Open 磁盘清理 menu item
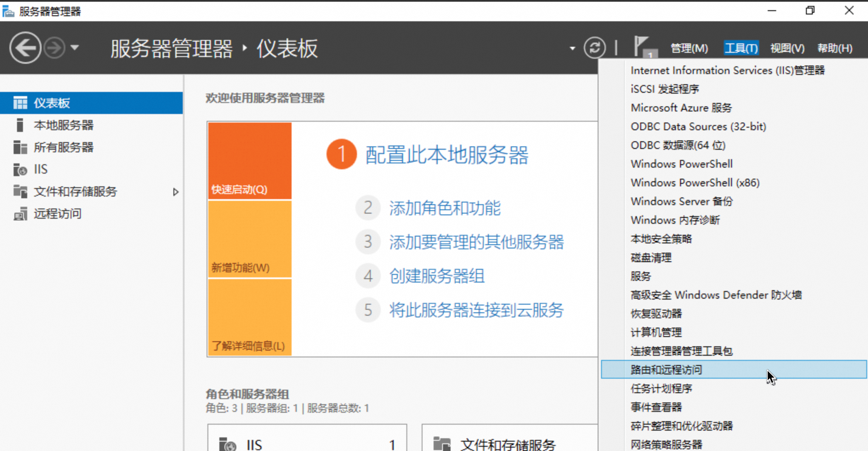Viewport: 868px width, 451px height. click(734, 257)
